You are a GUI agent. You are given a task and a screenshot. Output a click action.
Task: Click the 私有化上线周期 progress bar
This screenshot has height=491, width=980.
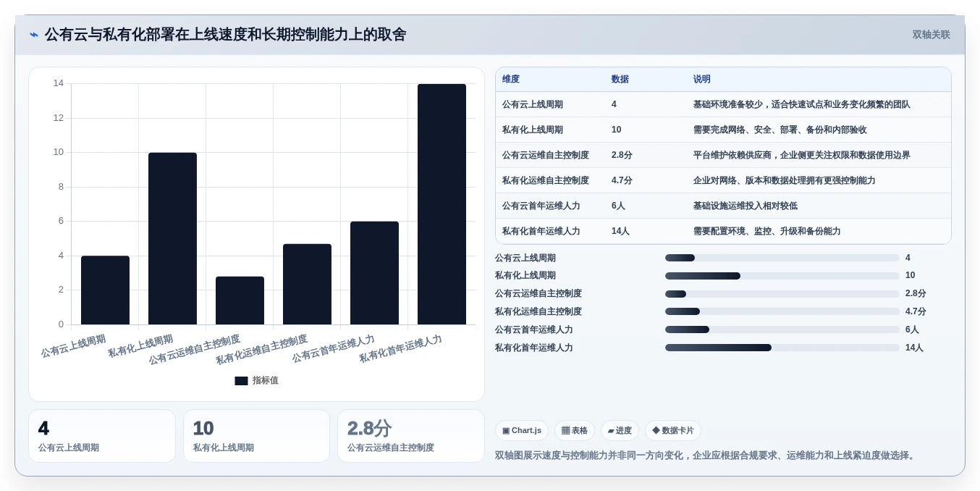tap(782, 276)
